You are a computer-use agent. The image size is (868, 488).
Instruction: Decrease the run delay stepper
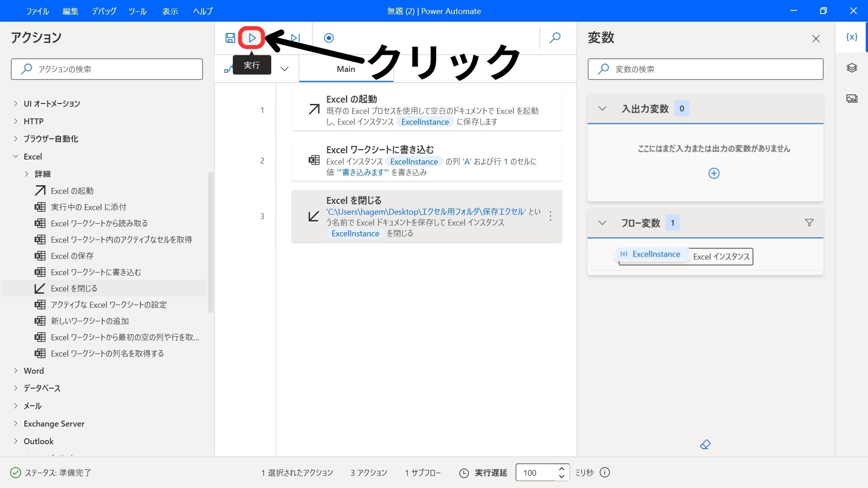(x=561, y=477)
